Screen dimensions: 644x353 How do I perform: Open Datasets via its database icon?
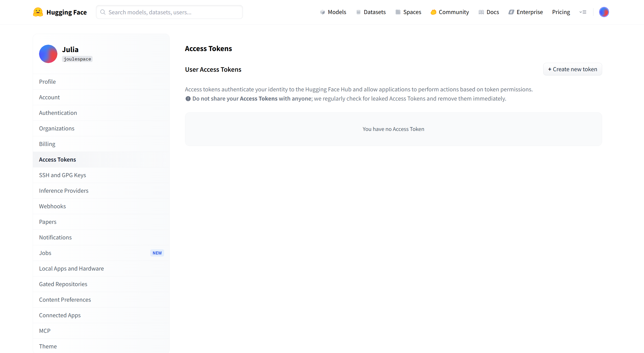[x=358, y=12]
